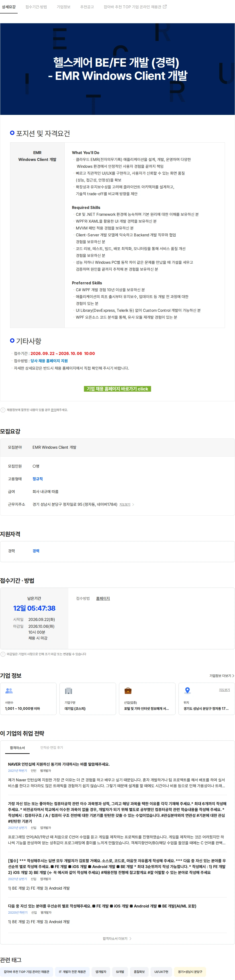Open 지도보기 link in 위치 card
This screenshot has height=980, width=235.
pos(224,690)
